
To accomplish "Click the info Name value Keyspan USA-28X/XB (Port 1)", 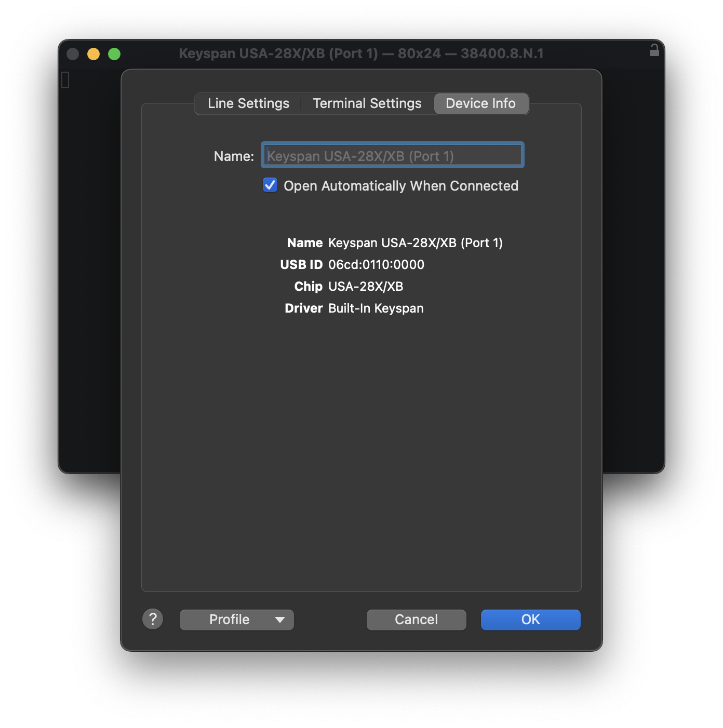I will 416,243.
